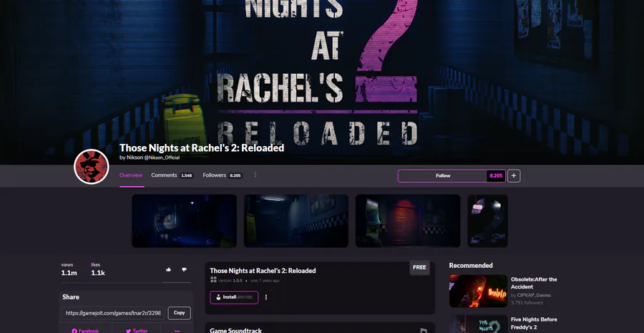Viewport: 644px width, 333px height.
Task: Click the music note icon in Game Soundtrack
Action: point(424,331)
